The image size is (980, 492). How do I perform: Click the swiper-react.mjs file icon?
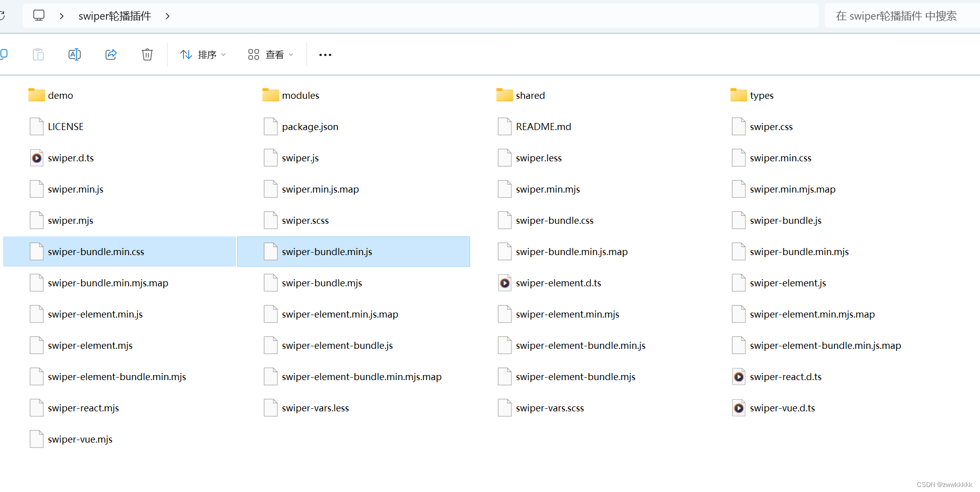pos(36,408)
